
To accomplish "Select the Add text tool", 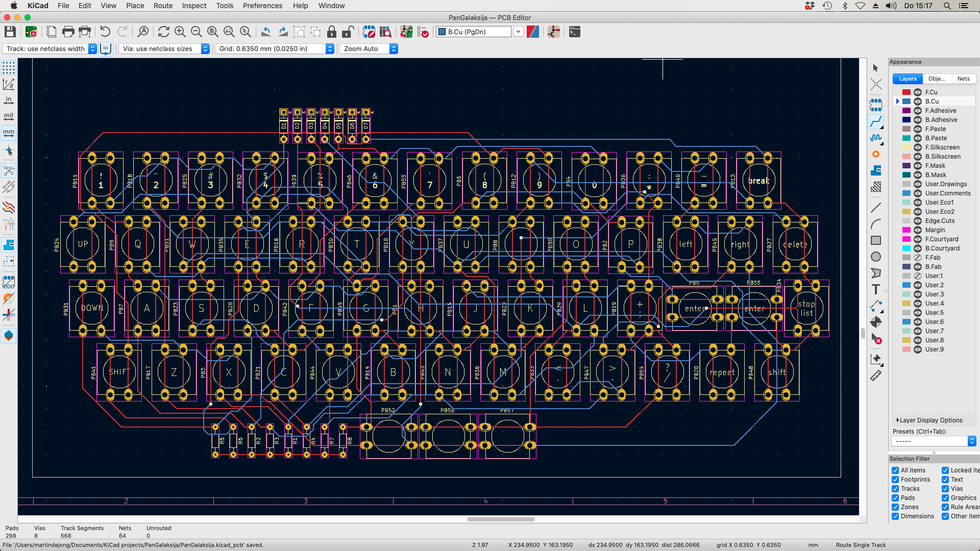I will coord(876,289).
